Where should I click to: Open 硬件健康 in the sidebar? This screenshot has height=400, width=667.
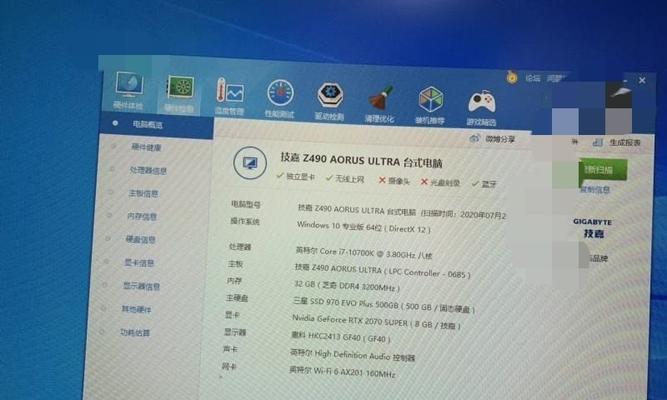[146, 148]
